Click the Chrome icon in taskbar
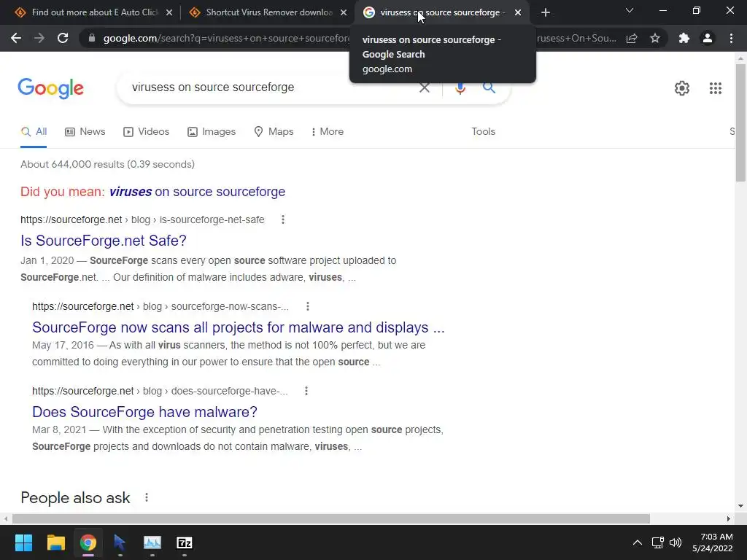 pyautogui.click(x=88, y=542)
